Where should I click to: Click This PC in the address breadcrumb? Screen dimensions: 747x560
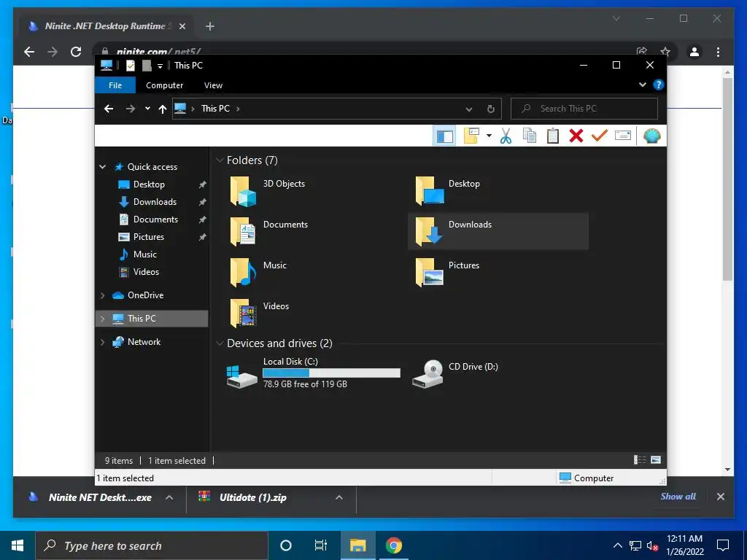[215, 109]
